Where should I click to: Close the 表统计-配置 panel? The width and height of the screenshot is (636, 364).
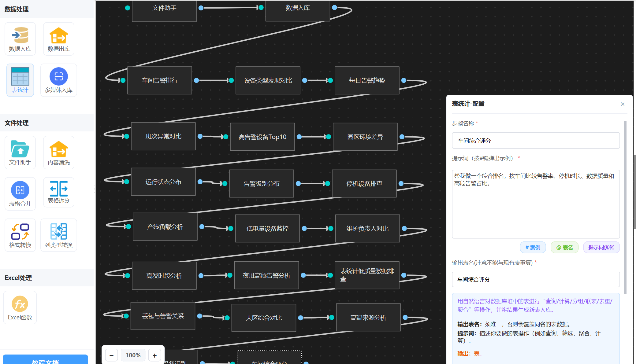(x=623, y=104)
